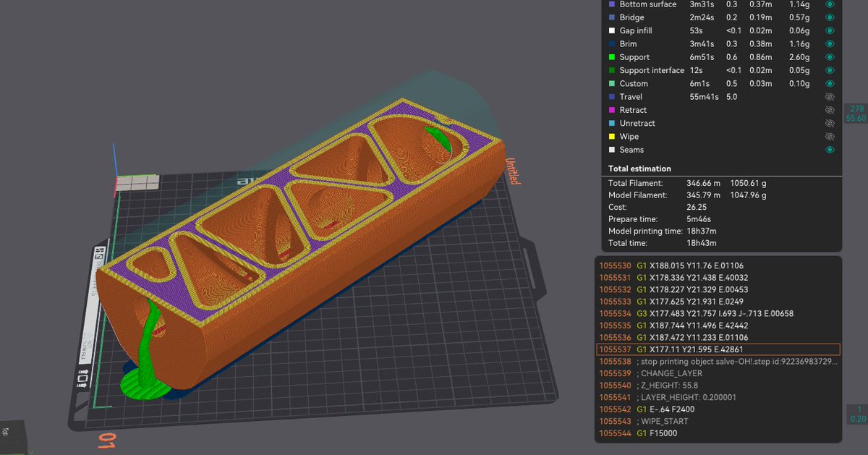Show Retract points with crossed-eye icon
The height and width of the screenshot is (455, 868).
[x=830, y=110]
